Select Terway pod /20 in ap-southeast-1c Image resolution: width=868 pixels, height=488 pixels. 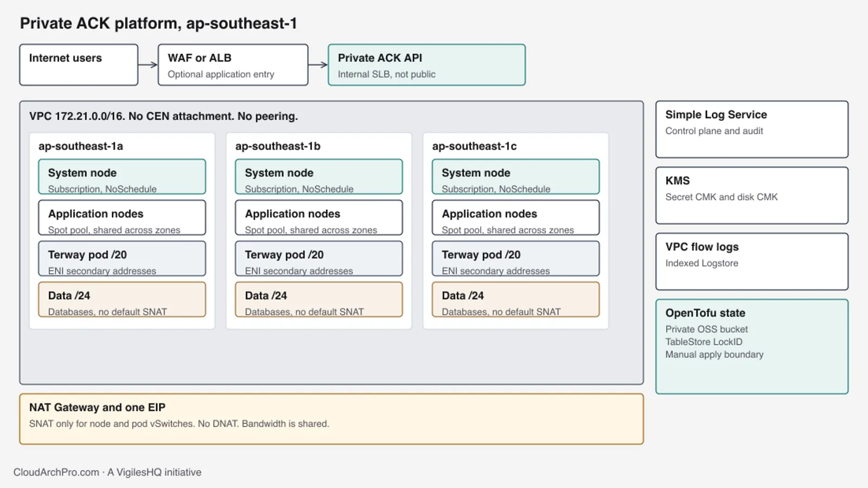click(x=516, y=259)
